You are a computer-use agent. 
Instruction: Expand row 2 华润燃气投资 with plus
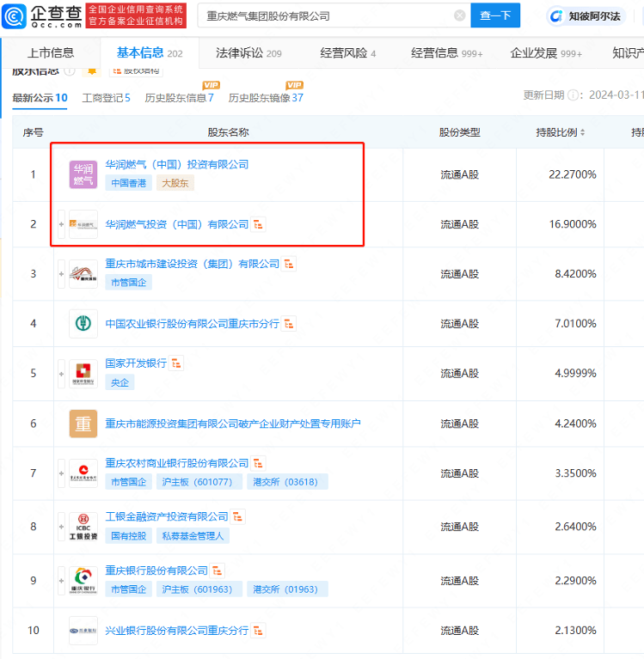point(61,224)
